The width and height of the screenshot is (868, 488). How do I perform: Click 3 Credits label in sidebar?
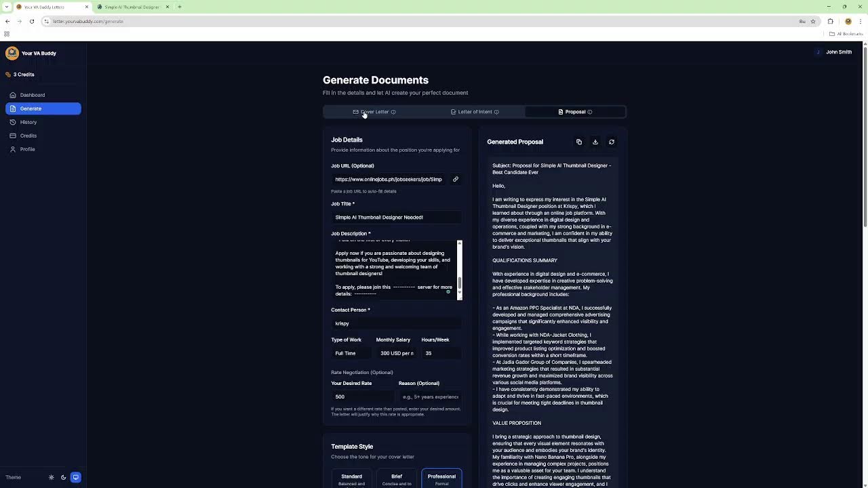point(24,75)
